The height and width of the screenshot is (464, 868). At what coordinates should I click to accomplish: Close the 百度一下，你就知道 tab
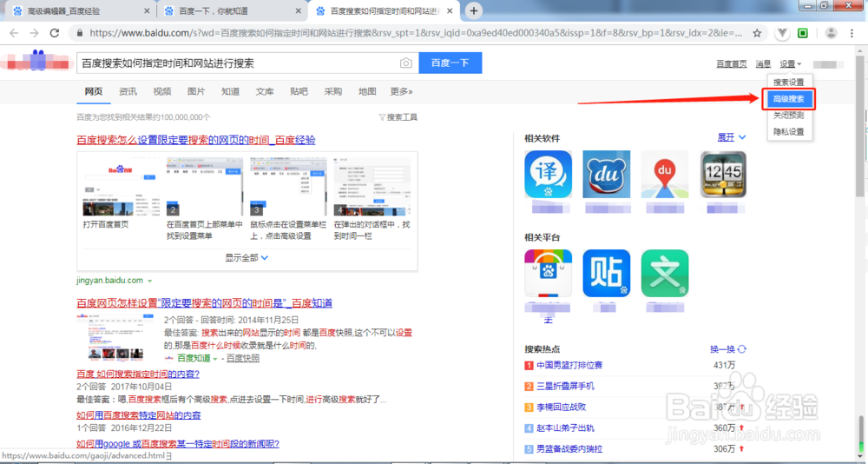[299, 11]
